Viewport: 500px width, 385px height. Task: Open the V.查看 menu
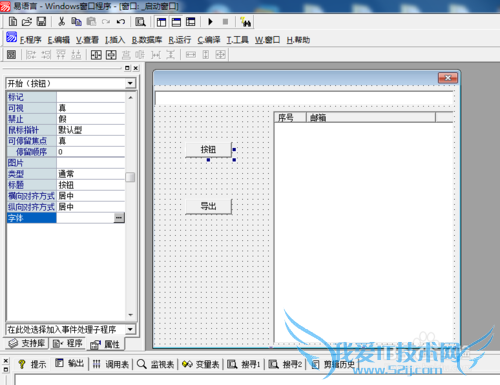[87, 40]
